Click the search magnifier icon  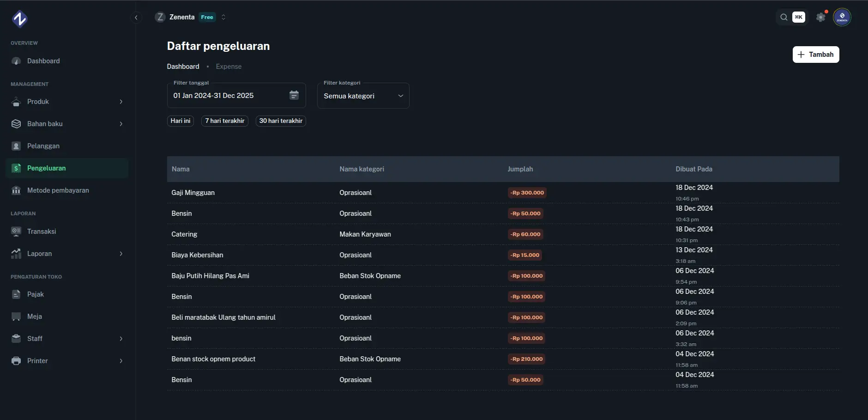(784, 17)
